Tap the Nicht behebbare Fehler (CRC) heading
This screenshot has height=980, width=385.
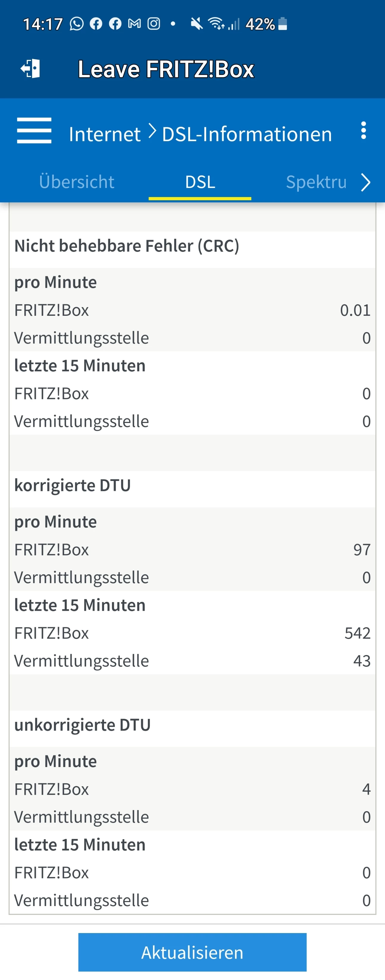pyautogui.click(x=127, y=246)
